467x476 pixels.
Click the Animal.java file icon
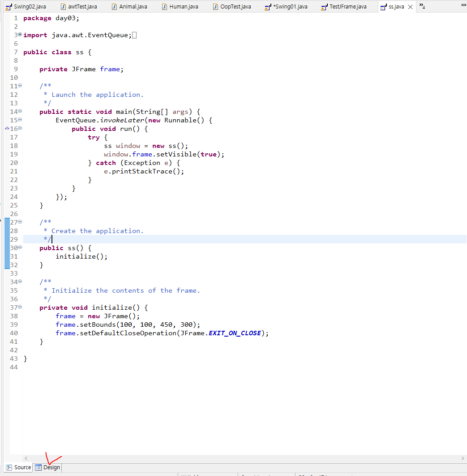(x=114, y=7)
